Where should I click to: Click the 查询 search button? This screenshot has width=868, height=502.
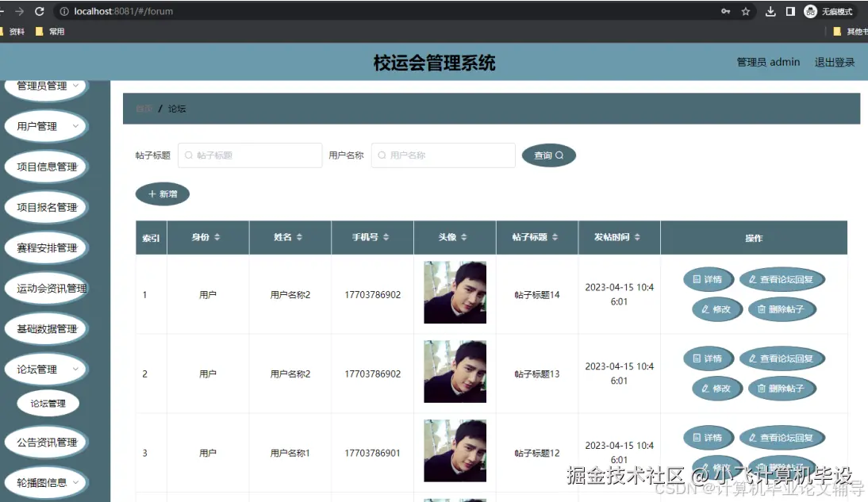coord(548,155)
